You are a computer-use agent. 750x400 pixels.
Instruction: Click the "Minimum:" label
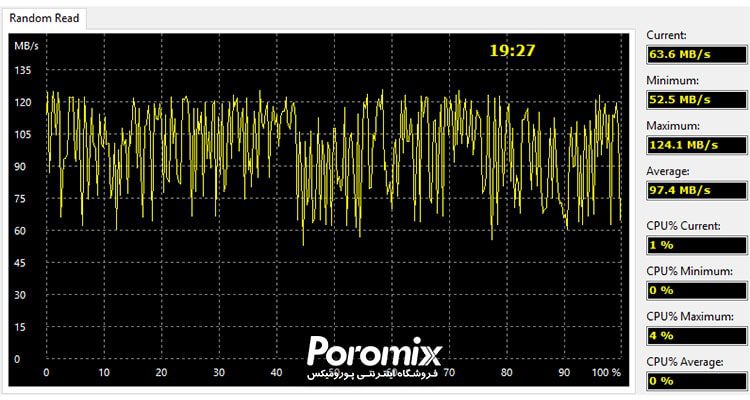(x=672, y=80)
